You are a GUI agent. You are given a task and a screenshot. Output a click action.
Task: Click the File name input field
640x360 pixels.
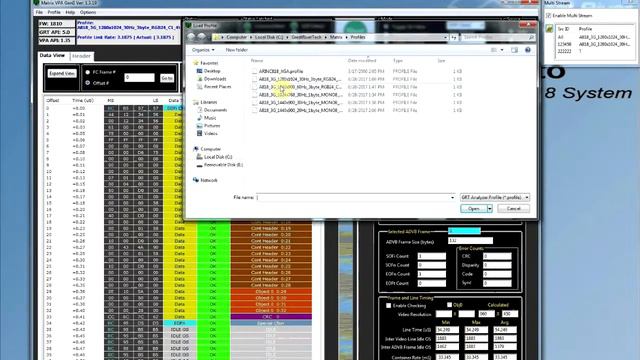pos(353,198)
